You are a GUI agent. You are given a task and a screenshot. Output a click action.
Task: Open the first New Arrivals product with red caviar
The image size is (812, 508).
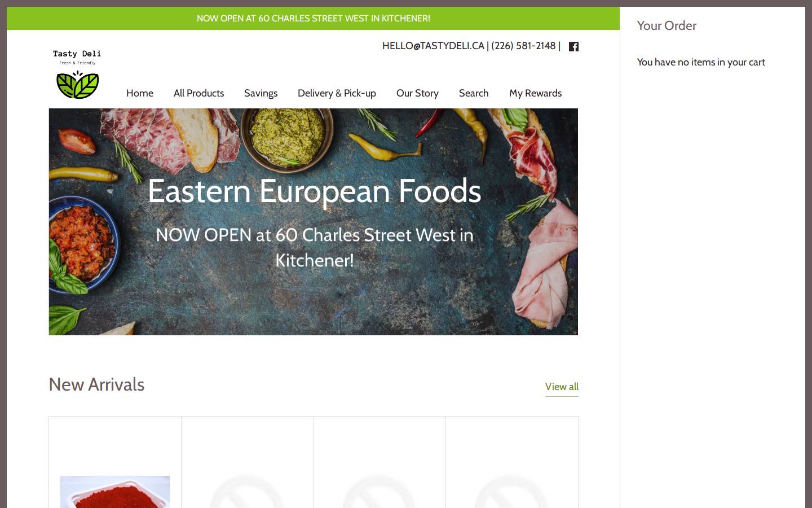pos(115,491)
